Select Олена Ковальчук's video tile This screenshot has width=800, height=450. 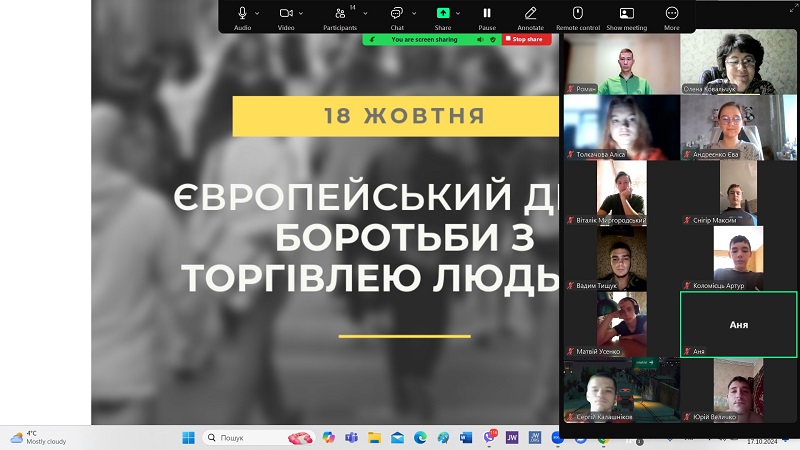tap(738, 62)
